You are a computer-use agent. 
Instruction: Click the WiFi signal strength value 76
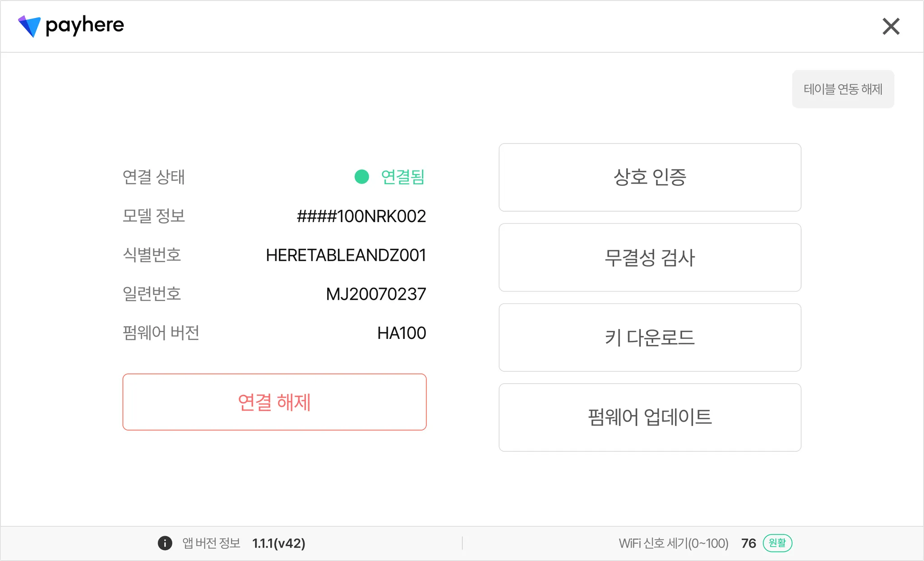coord(748,543)
